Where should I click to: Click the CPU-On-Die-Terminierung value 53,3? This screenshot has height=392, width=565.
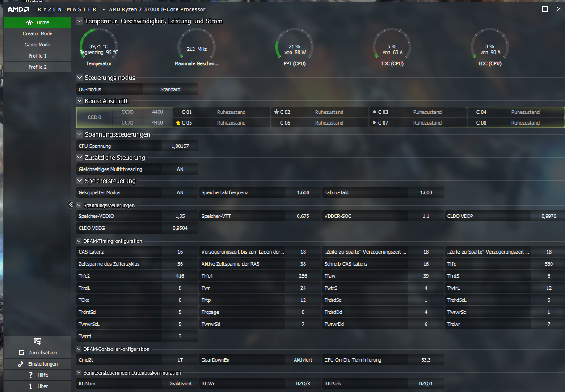(426, 360)
